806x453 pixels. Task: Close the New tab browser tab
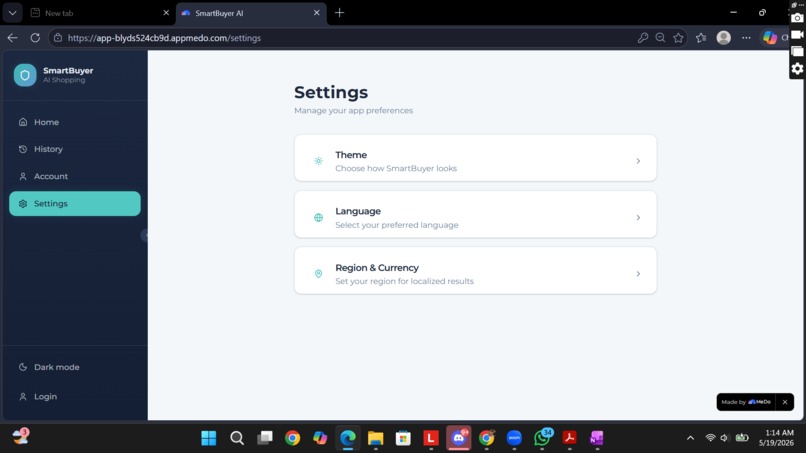click(166, 13)
